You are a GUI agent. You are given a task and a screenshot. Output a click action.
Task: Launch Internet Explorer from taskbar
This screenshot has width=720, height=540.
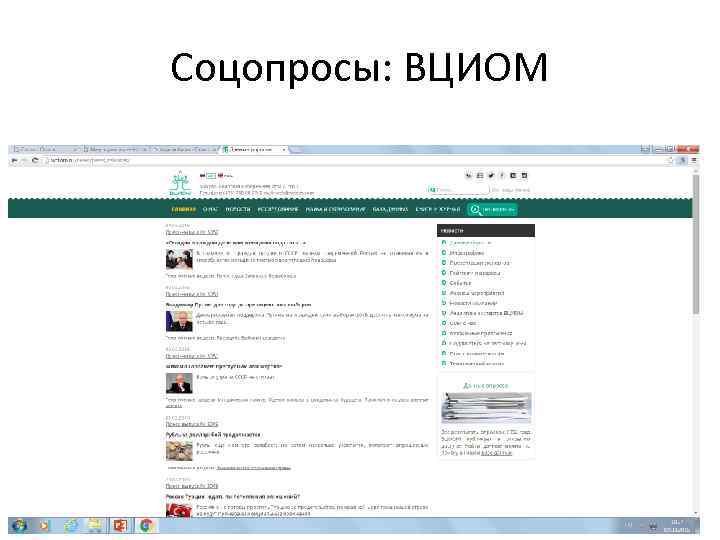[70, 525]
